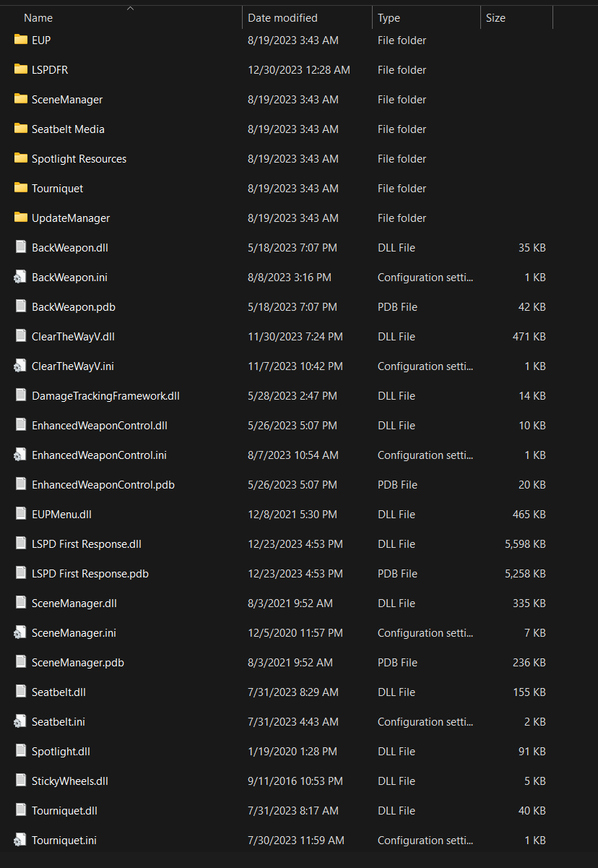Viewport: 598px width, 868px height.
Task: Select the StickyWheels.dll file name
Action: (x=70, y=781)
